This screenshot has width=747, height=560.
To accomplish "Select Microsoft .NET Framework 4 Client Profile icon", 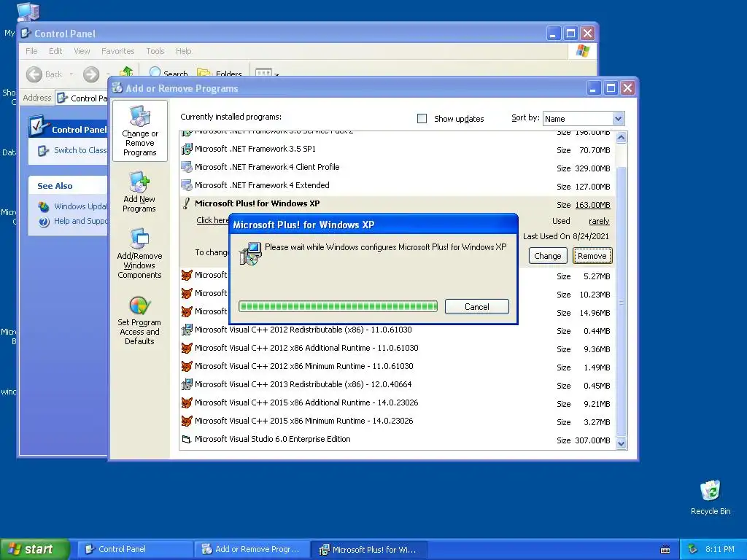I will 187,167.
